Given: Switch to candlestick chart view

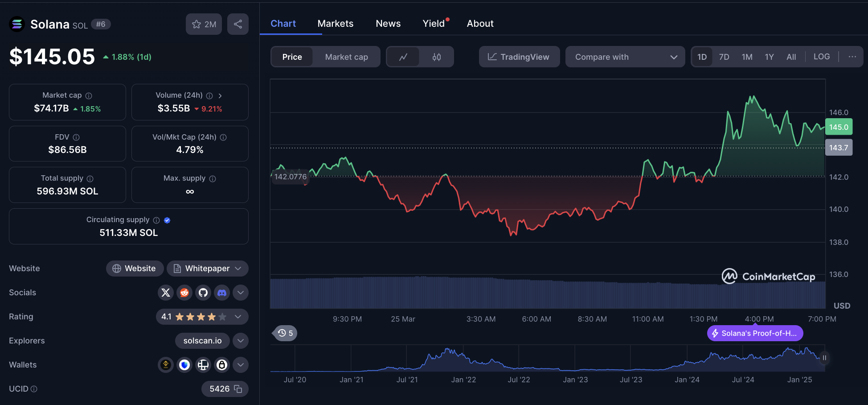Looking at the screenshot, I should click(437, 57).
